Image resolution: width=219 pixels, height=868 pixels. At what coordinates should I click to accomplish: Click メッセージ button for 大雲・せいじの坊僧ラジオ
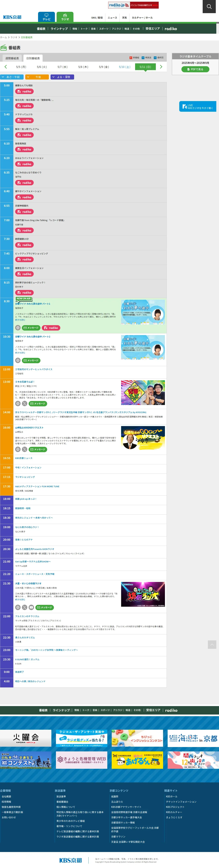[44, 607]
